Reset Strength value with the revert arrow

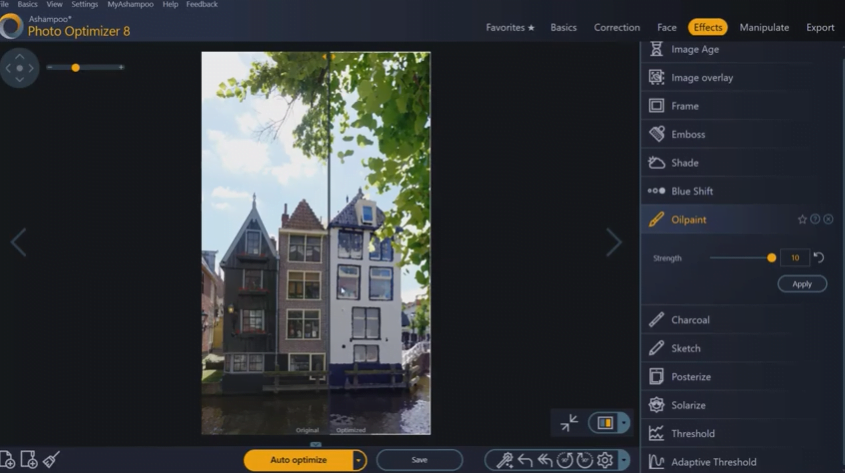tap(819, 258)
